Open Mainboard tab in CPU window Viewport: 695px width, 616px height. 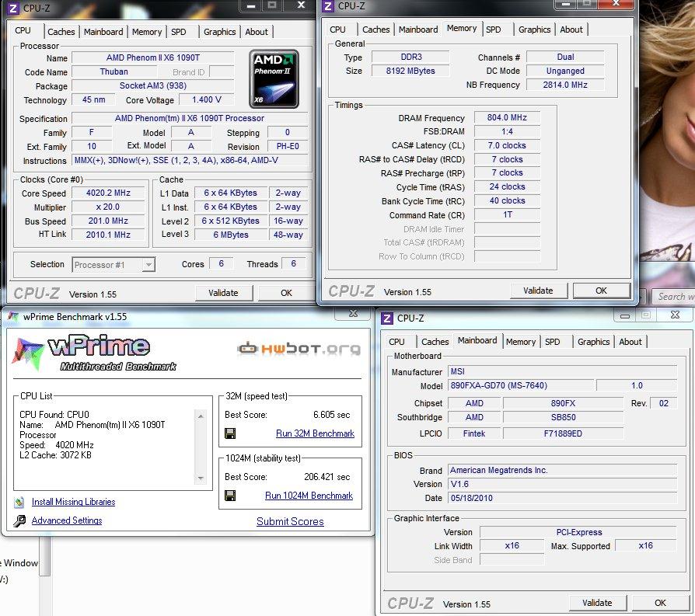click(x=103, y=32)
